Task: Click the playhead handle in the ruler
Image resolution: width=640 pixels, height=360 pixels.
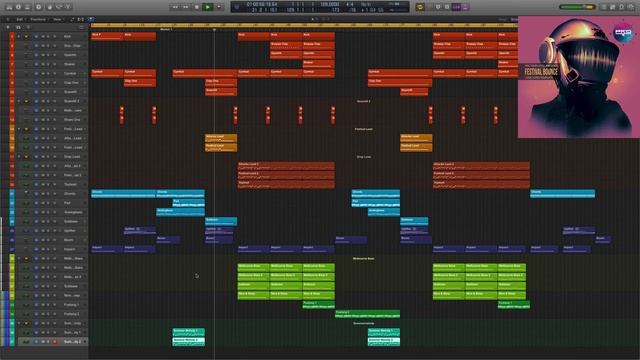Action: (x=214, y=29)
